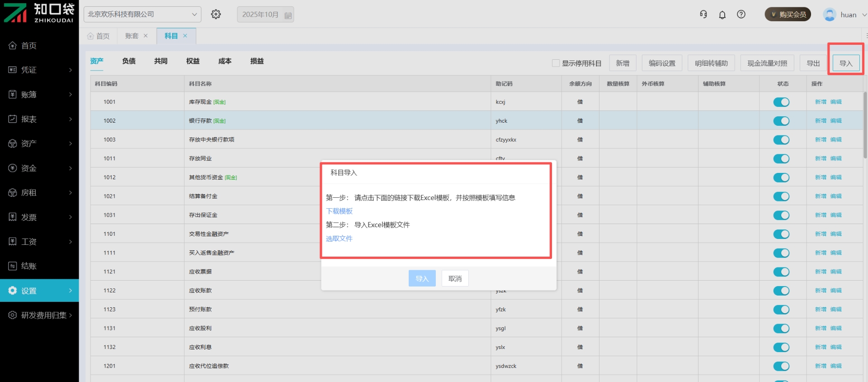Viewport: 868px width, 382px height.
Task: Click the settings gear icon beside company name
Action: pos(216,14)
